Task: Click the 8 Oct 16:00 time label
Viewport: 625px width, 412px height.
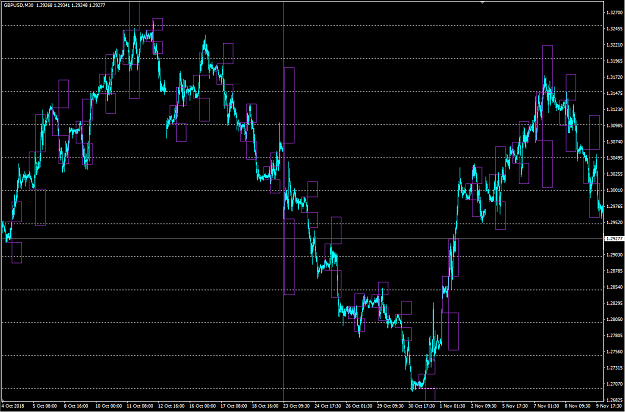Action: pos(74,406)
